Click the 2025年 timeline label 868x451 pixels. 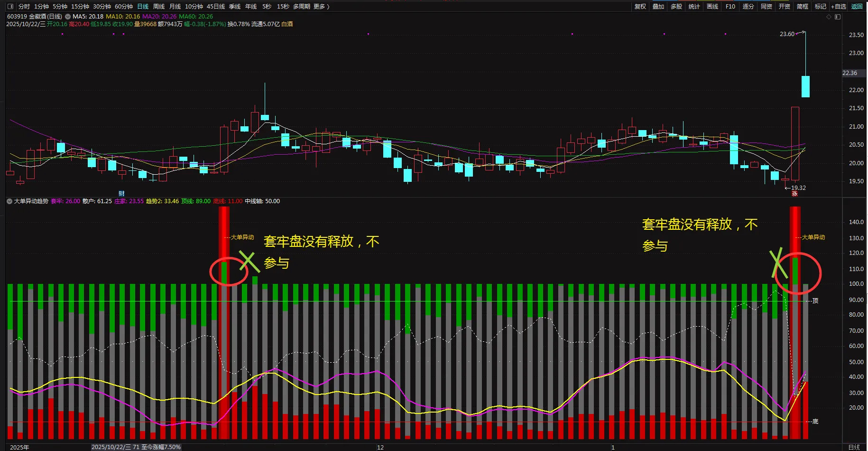(19, 447)
